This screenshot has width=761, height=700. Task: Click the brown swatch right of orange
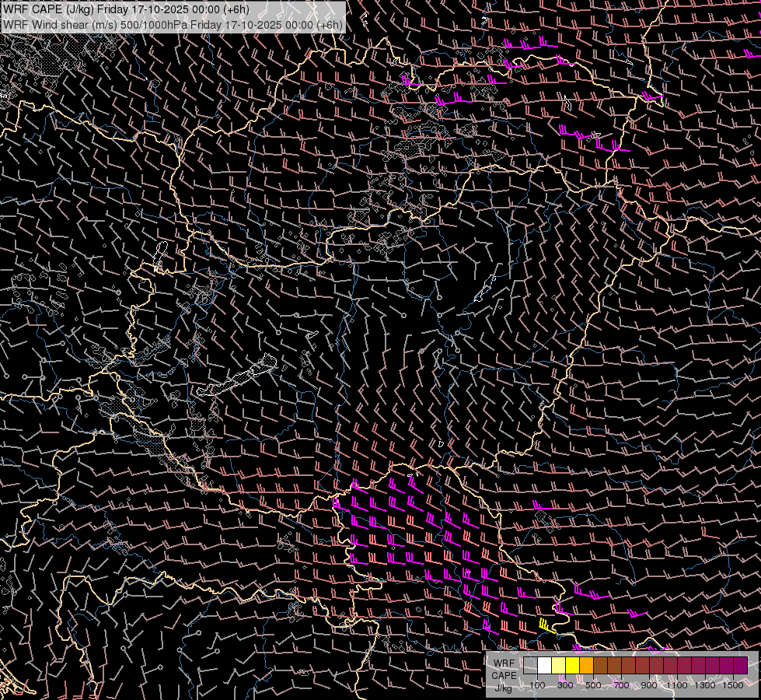tap(600, 666)
